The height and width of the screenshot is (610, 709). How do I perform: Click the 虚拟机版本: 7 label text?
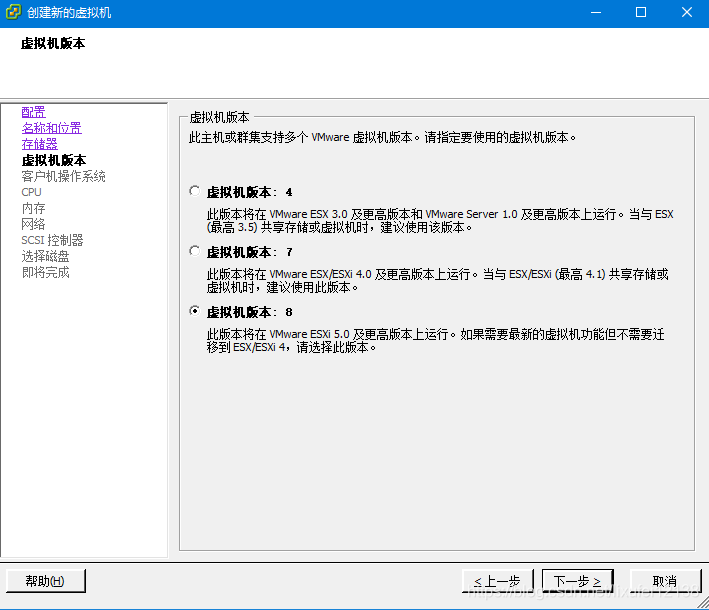(x=250, y=252)
